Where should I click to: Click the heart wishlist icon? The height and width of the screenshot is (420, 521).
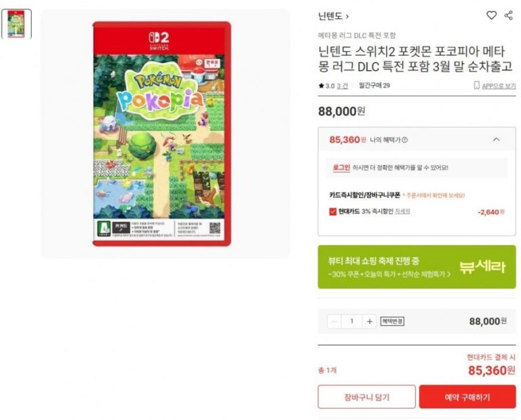491,16
